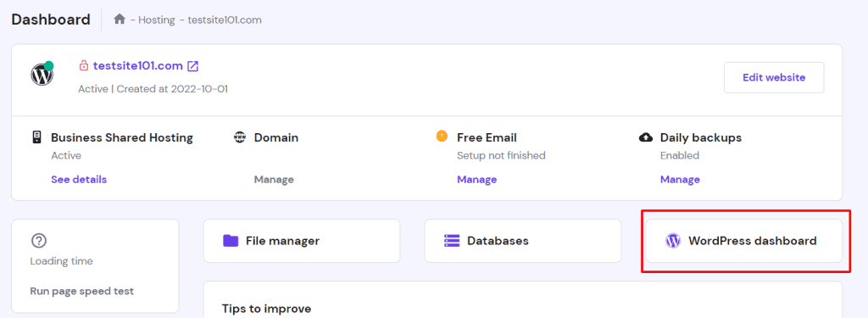
Task: Click the Daily backups cloud icon
Action: pyautogui.click(x=645, y=137)
